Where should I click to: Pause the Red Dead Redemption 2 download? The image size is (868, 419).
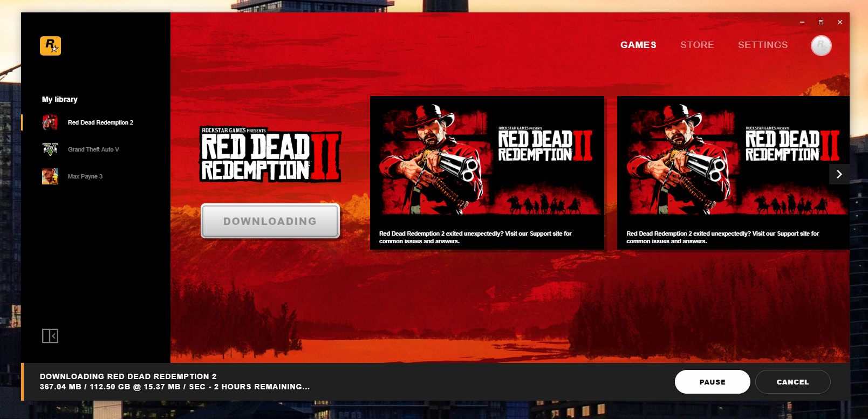(x=712, y=382)
